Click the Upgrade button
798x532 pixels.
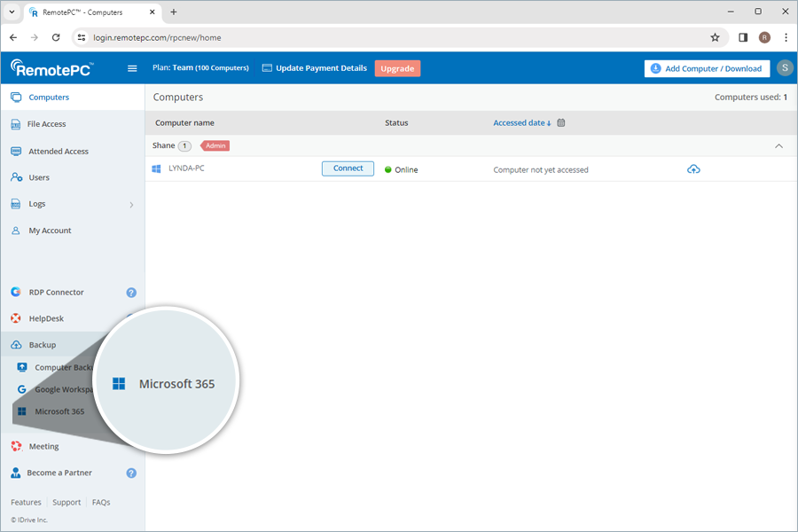point(397,68)
